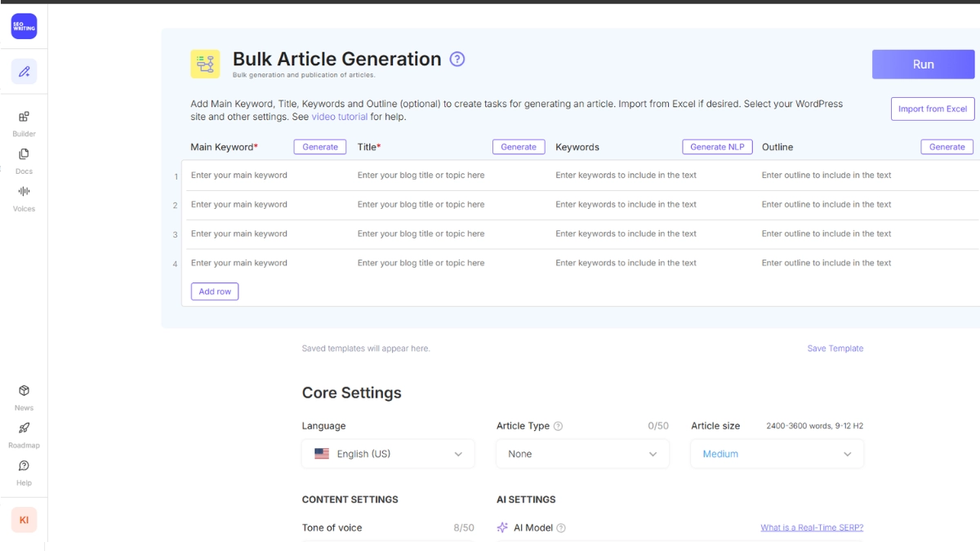This screenshot has width=980, height=551.
Task: Click the SEO Writing logo
Action: (24, 26)
